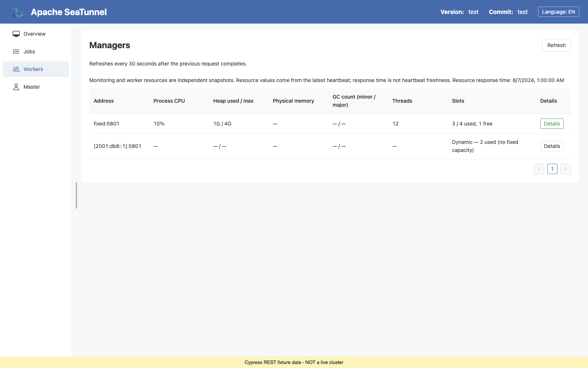Click the Overview monitor icon
This screenshot has width=588, height=368.
click(16, 34)
